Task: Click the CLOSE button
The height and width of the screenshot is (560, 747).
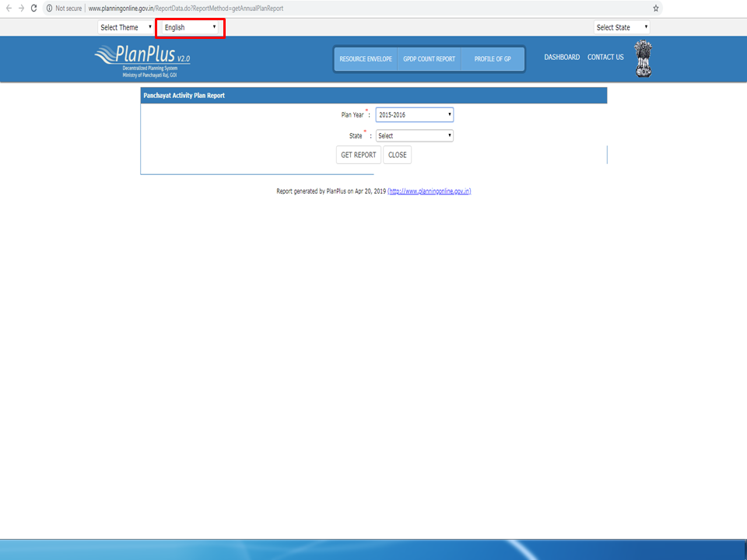Action: point(397,155)
